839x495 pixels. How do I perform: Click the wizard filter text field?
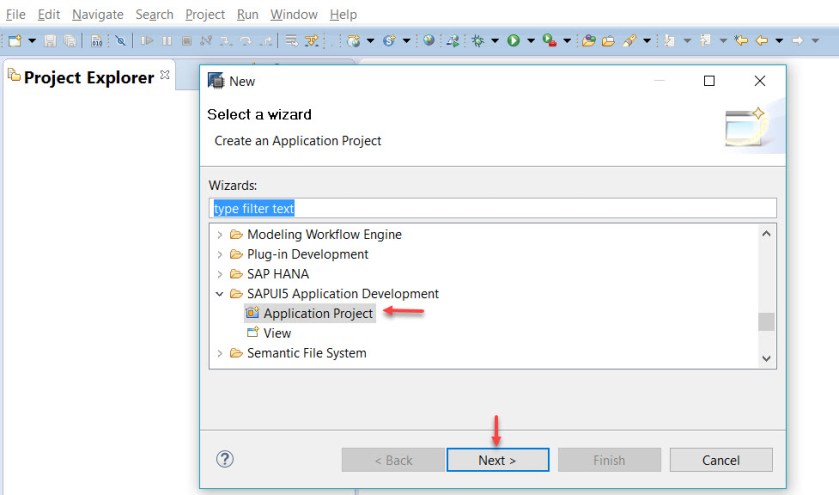pyautogui.click(x=492, y=208)
